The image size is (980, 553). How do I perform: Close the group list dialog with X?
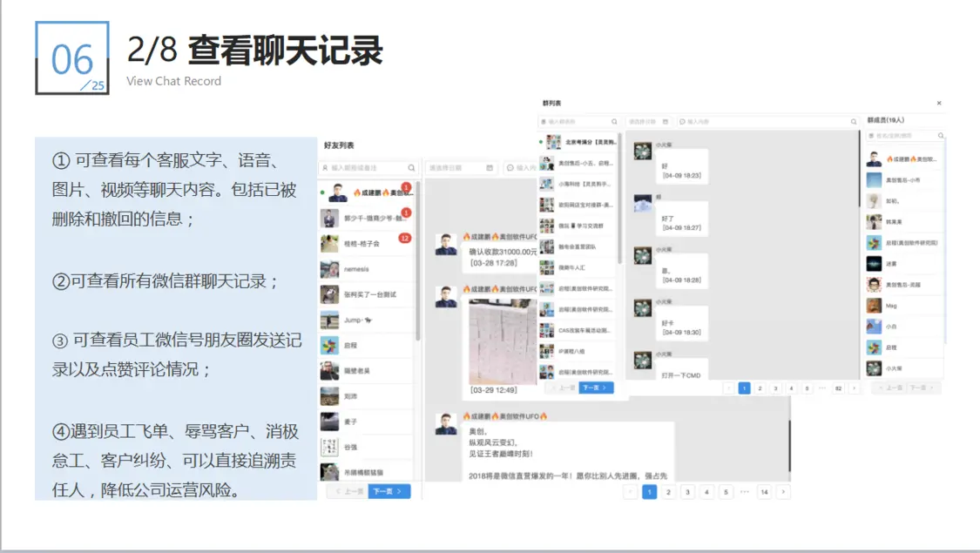coord(939,104)
